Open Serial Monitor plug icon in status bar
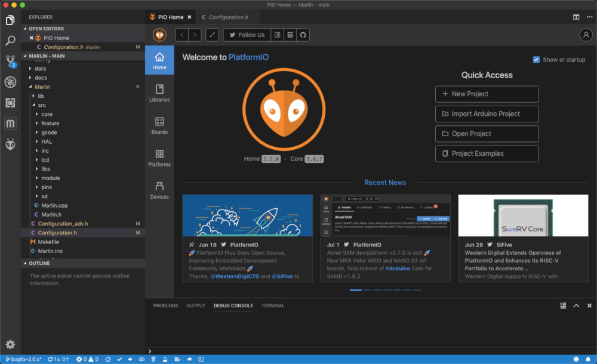The height and width of the screenshot is (364, 597). pyautogui.click(x=189, y=359)
